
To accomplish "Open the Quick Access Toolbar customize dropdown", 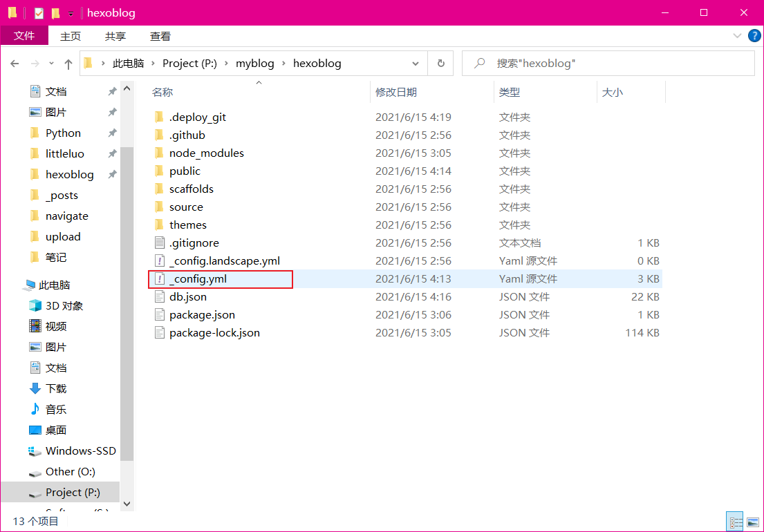I will (71, 14).
